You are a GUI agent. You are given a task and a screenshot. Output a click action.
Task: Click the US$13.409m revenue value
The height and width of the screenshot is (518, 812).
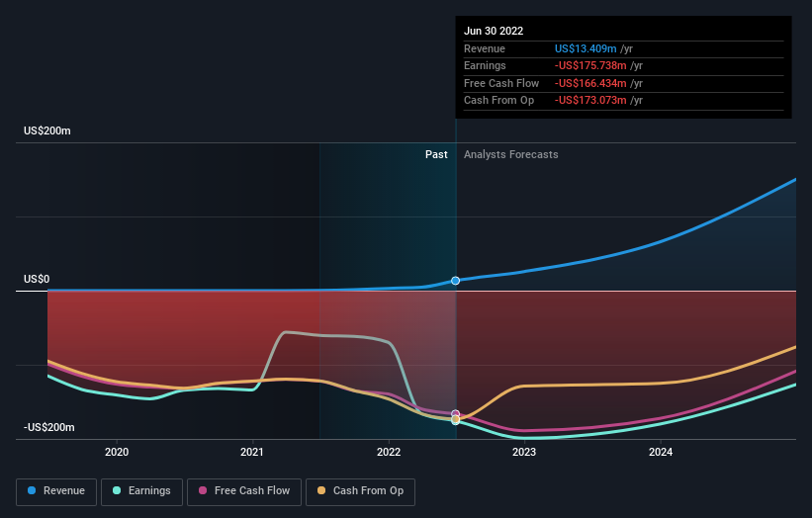[x=586, y=48]
